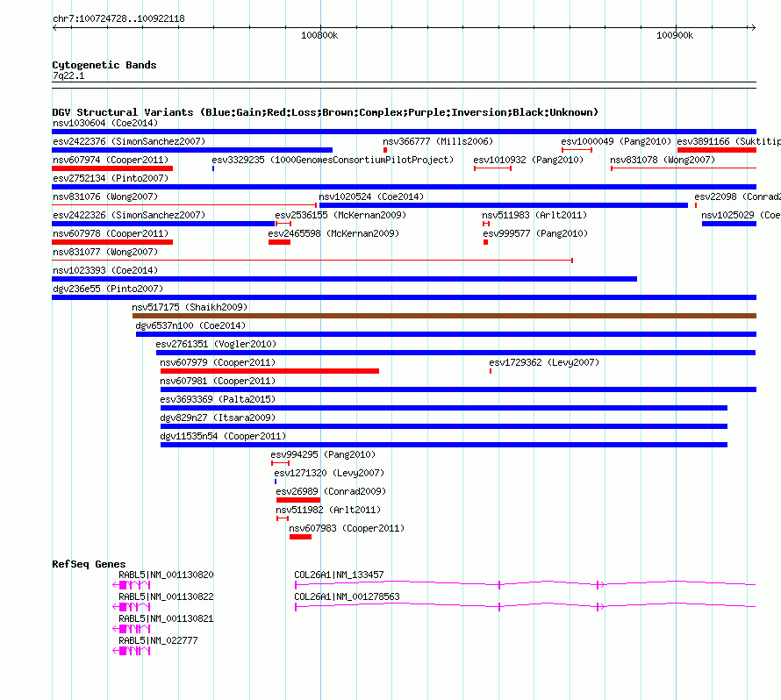Click RABL5|NM_022777 transcript label

(158, 640)
